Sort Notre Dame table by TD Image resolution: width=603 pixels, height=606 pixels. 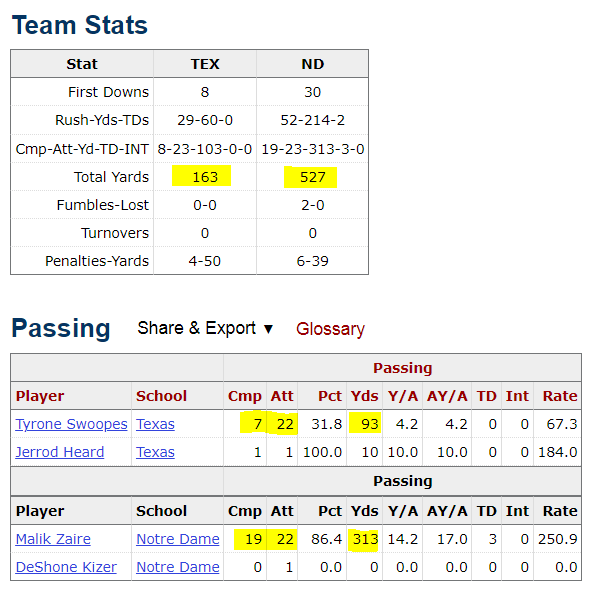click(x=486, y=511)
